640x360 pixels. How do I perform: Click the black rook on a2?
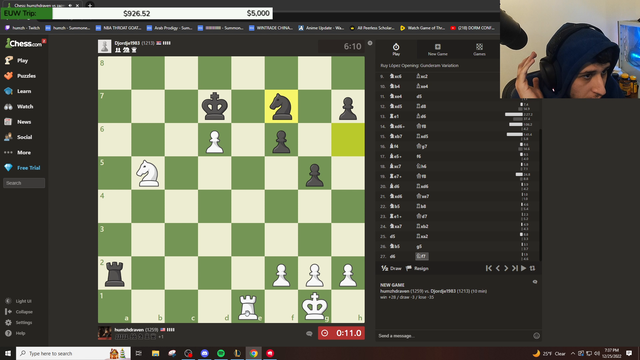(115, 273)
